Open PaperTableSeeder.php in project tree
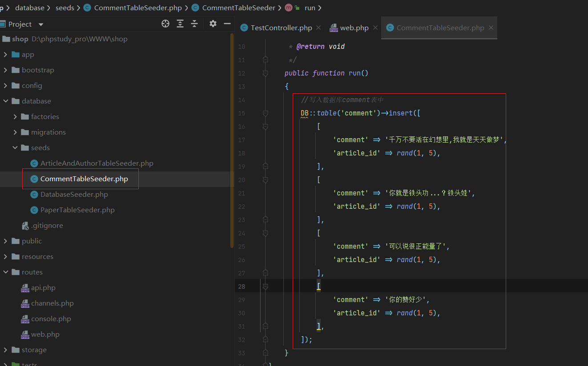 pyautogui.click(x=77, y=210)
